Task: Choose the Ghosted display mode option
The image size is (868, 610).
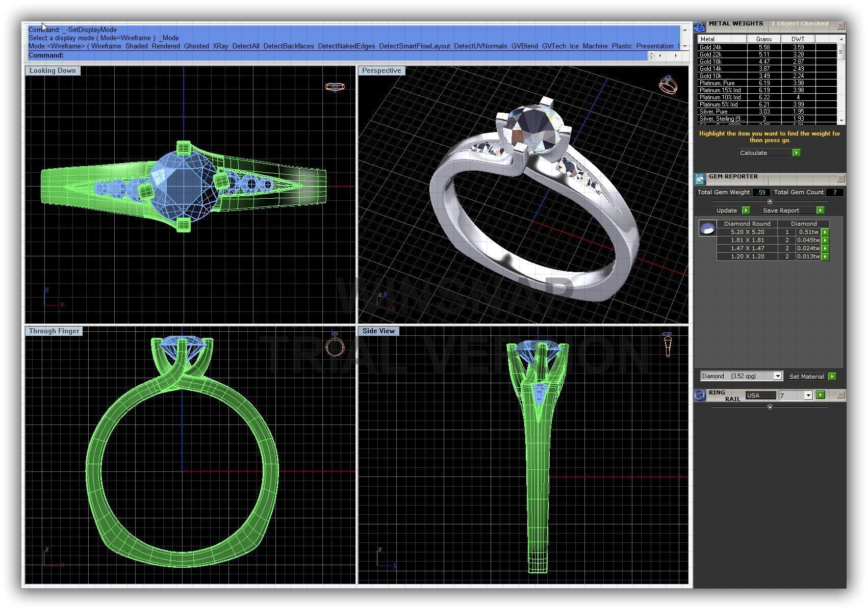Action: point(196,46)
